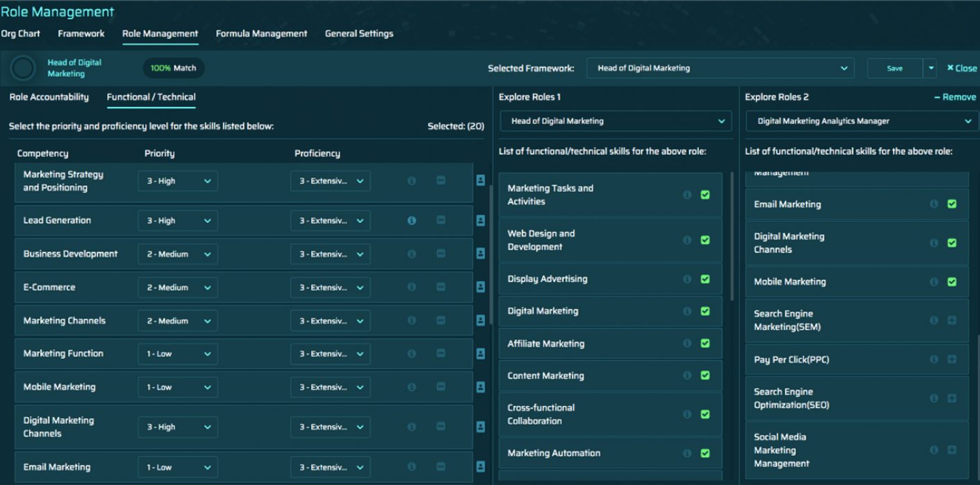Open the Formula Management section

(x=261, y=33)
